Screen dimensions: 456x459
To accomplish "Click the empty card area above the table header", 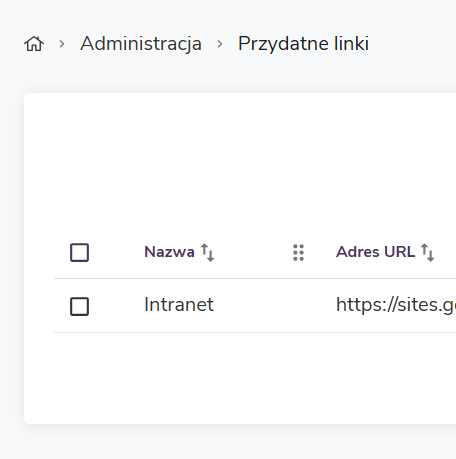I will (240, 160).
